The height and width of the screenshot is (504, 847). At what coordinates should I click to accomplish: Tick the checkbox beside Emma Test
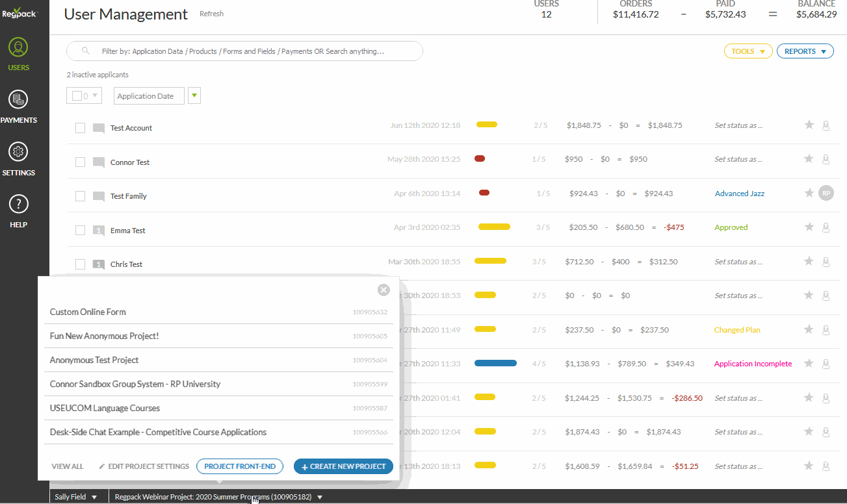pos(81,230)
